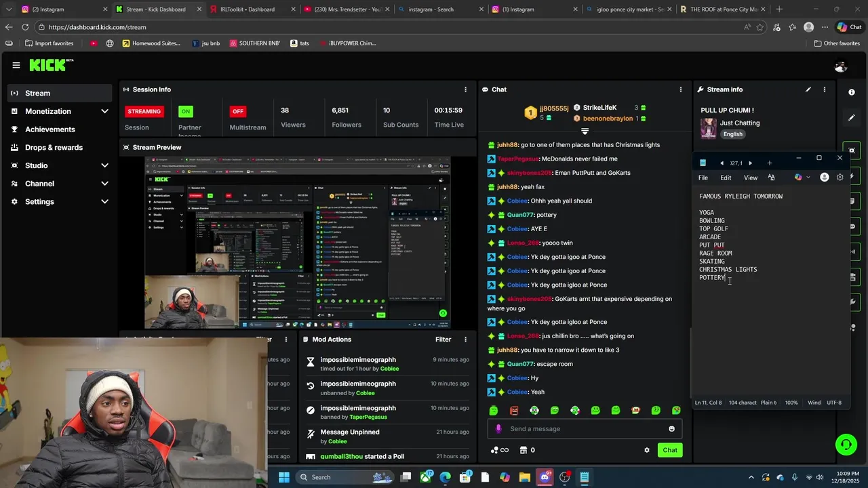Click the channel points infinity icon

pyautogui.click(x=504, y=450)
